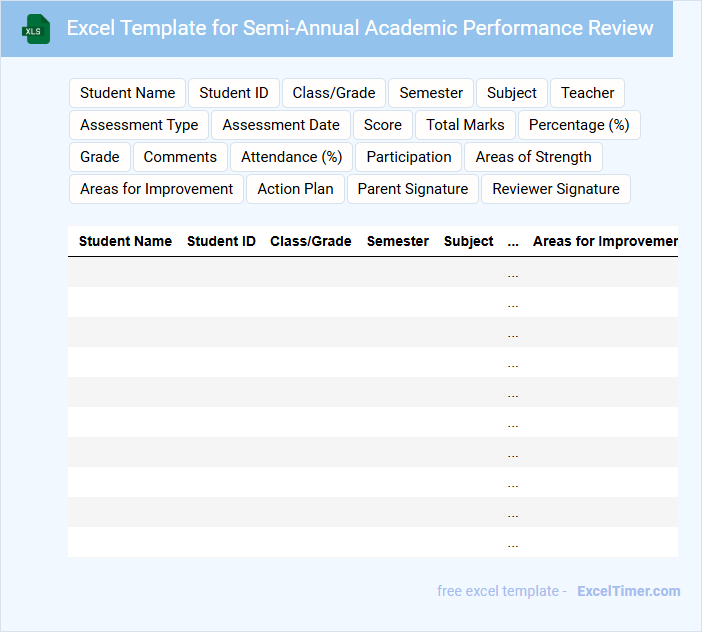Select the Reviewer Signature tag
The height and width of the screenshot is (632, 702).
(x=556, y=189)
